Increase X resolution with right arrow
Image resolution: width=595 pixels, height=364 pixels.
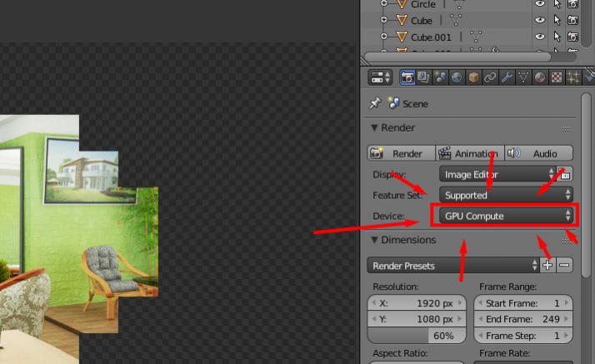pos(460,303)
